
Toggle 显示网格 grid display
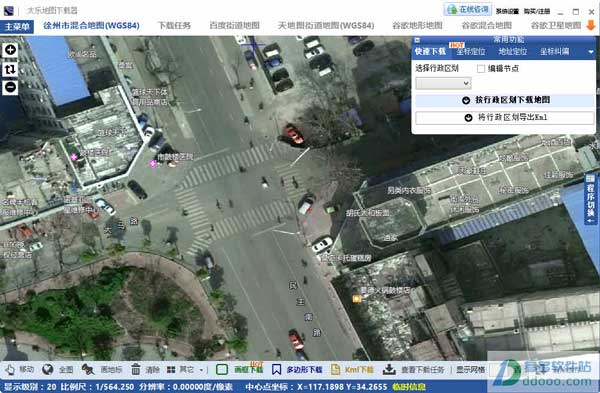coord(470,370)
